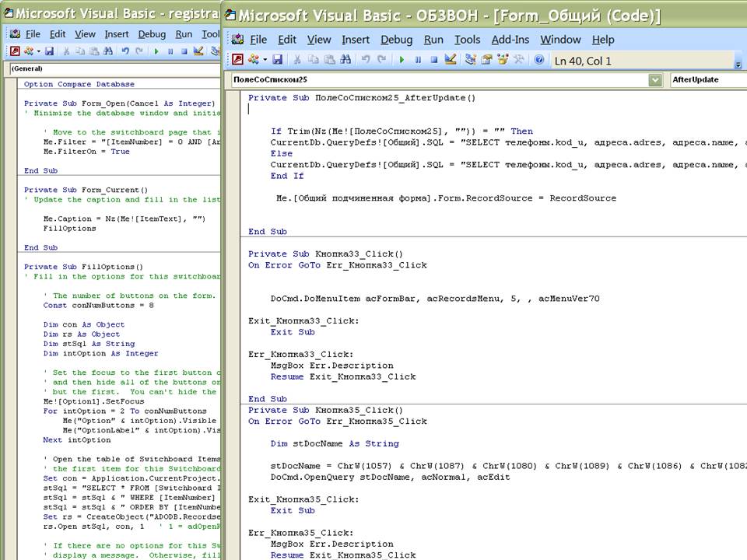747x560 pixels.
Task: Open Object Browser icon in ОБЗВОН toolbar
Action: click(503, 60)
